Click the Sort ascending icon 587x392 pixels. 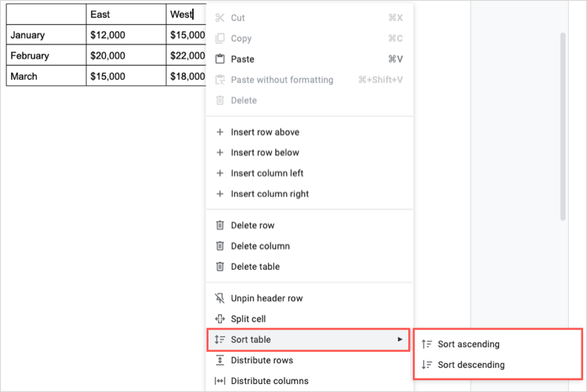pos(426,344)
